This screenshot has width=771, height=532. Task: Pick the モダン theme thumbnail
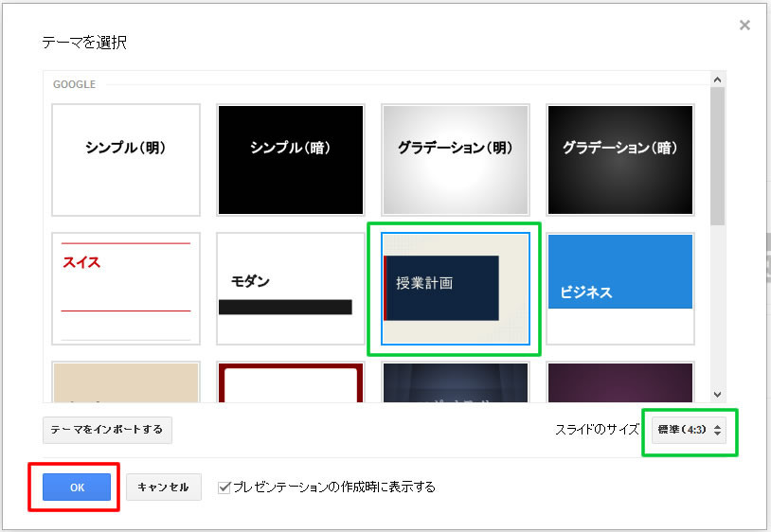pos(290,288)
